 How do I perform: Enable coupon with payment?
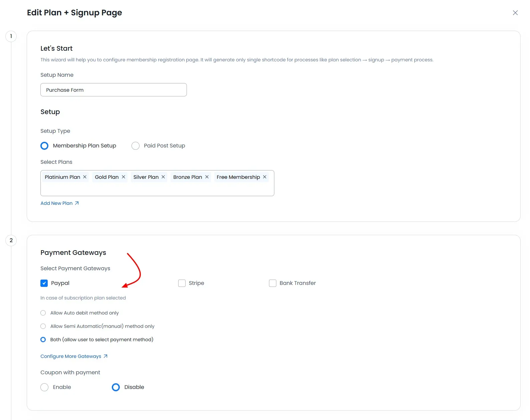(x=44, y=387)
